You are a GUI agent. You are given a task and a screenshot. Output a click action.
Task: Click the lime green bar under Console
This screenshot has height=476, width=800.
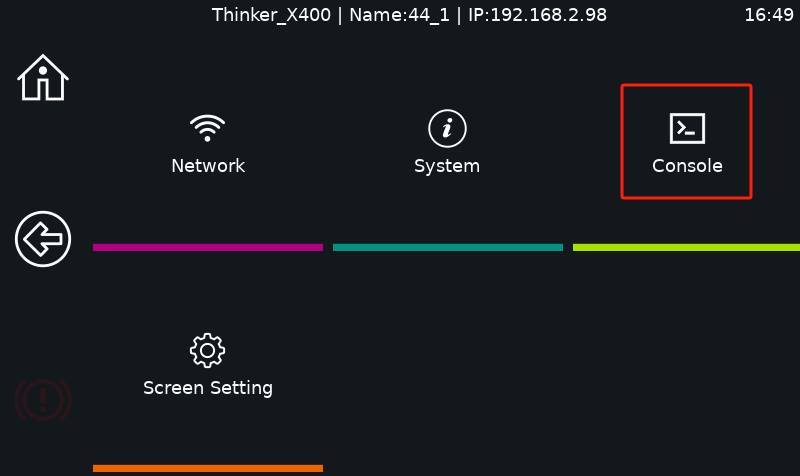pos(686,247)
